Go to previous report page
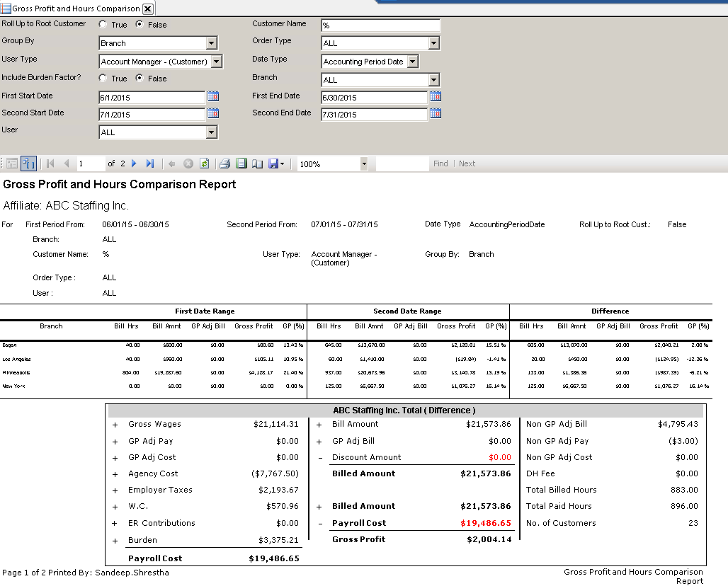 click(67, 163)
